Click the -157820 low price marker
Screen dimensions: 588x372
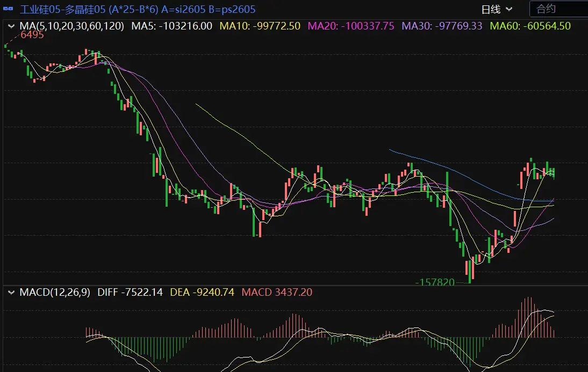tap(435, 282)
